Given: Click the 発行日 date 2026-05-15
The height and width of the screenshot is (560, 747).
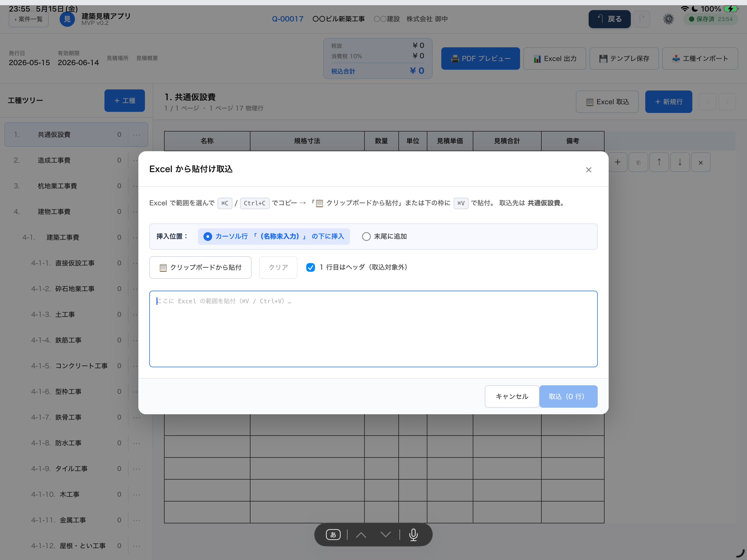Looking at the screenshot, I should 29,63.
